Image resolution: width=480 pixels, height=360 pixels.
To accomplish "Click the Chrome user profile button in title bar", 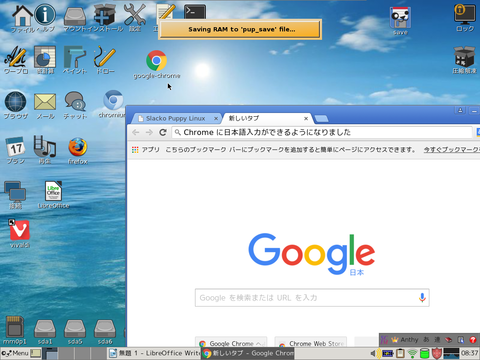I will tap(460, 110).
